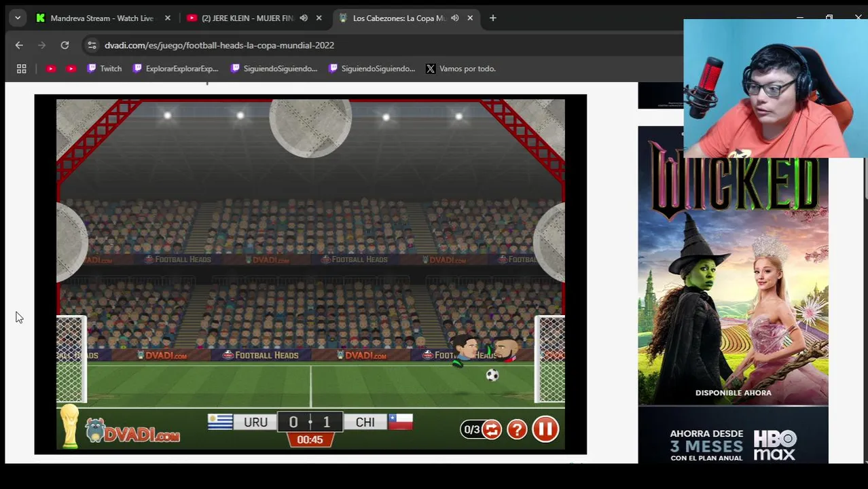The width and height of the screenshot is (868, 489).
Task: Open the first SiguiendoSiguiendo bookmark
Action: (x=274, y=69)
